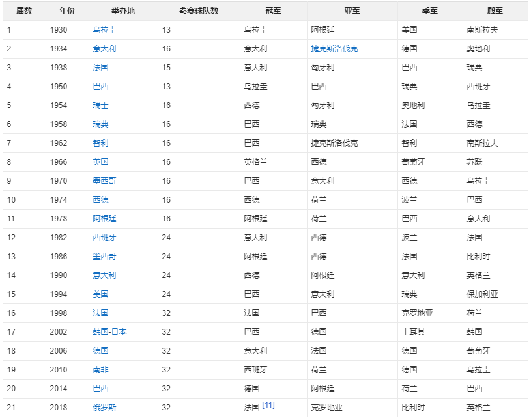Open the 阿根廷 host link for 1978
This screenshot has height=420, width=531.
pos(105,219)
